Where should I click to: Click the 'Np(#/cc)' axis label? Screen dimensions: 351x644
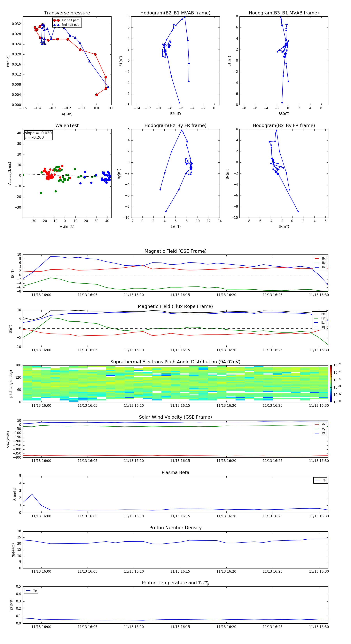(13, 550)
